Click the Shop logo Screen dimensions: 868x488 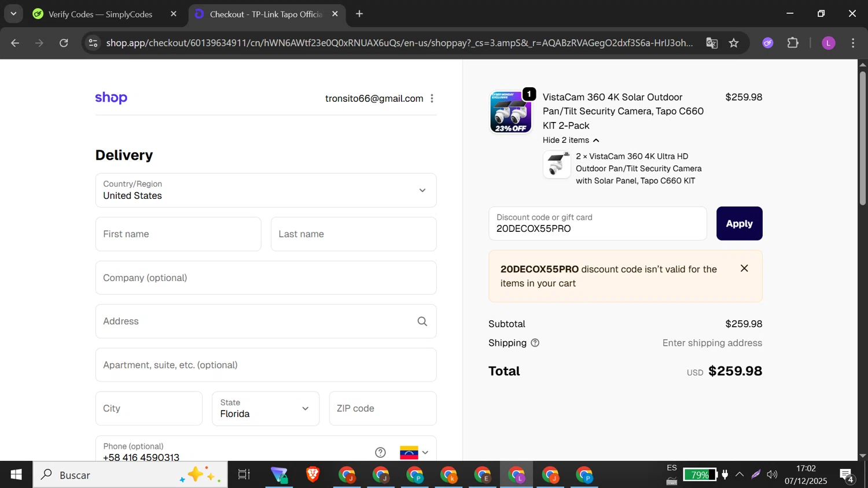pos(111,98)
